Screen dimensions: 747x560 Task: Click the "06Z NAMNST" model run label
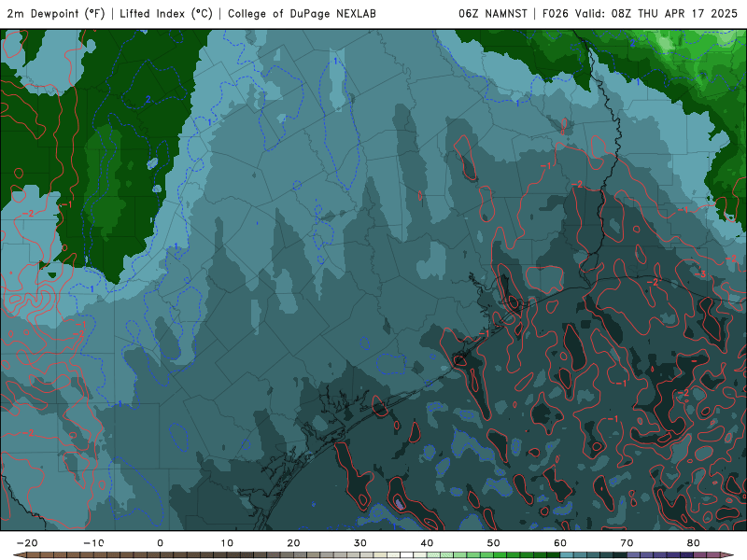493,13
